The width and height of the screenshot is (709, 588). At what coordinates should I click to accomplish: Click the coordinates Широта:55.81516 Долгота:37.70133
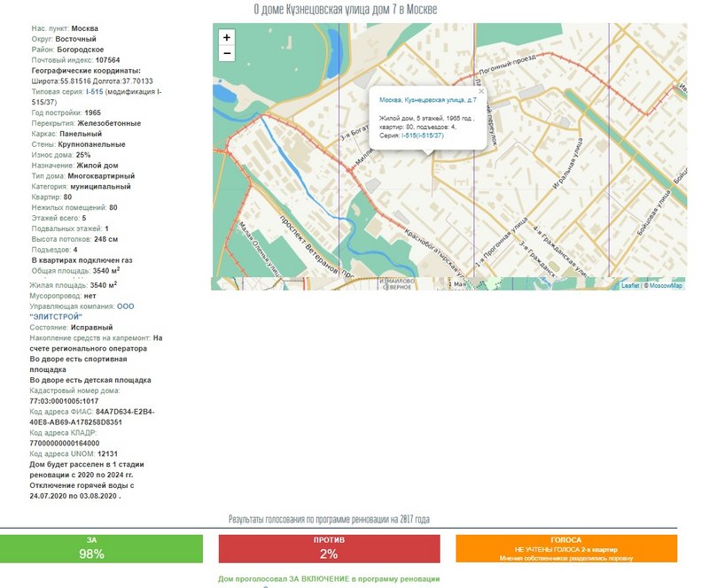(92, 81)
